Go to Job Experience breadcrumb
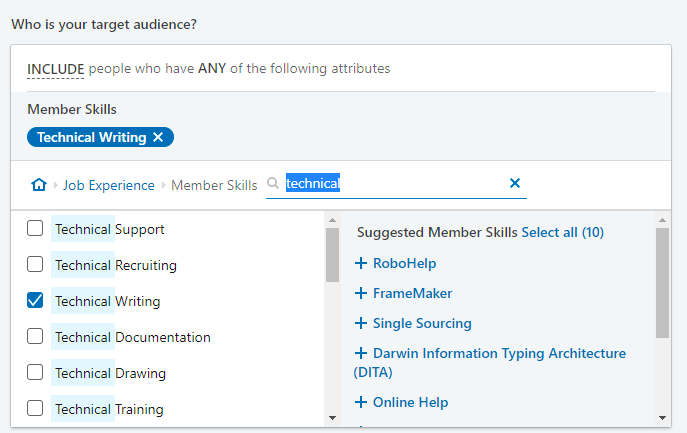Screen dimensions: 687x433 click(x=109, y=185)
